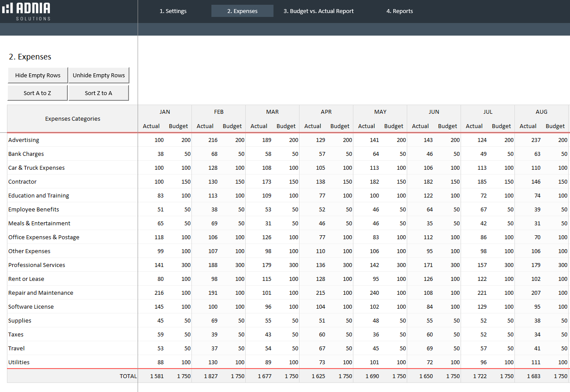Screen dimensions: 570x392
Task: Switch to the 4. Reports tab
Action: tap(399, 11)
